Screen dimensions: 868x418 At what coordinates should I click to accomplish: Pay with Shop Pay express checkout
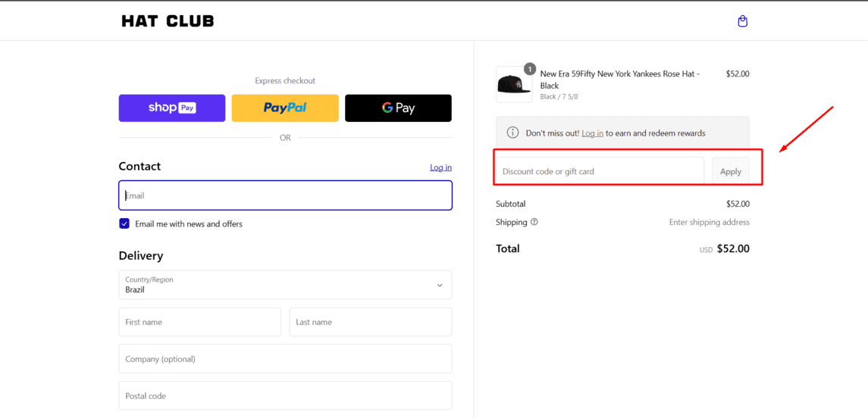(x=171, y=108)
